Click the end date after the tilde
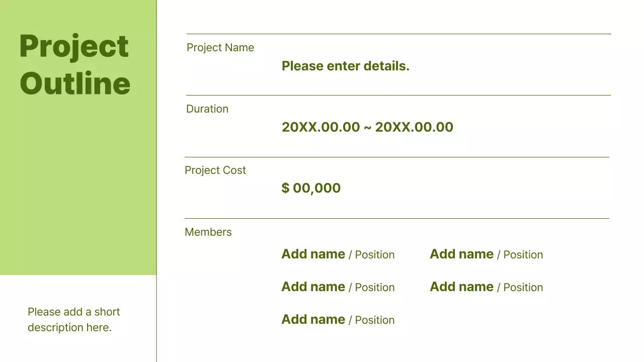This screenshot has height=362, width=644. [x=414, y=127]
